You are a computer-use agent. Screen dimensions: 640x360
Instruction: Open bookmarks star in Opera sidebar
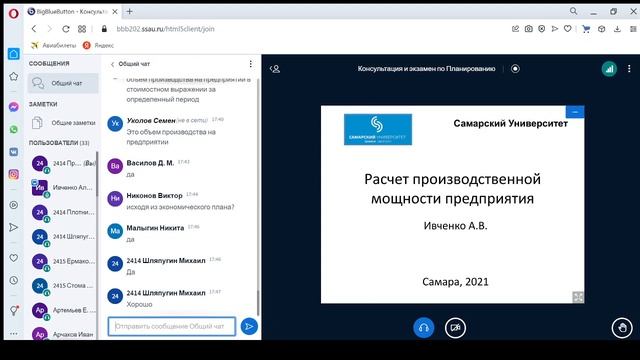[x=13, y=76]
